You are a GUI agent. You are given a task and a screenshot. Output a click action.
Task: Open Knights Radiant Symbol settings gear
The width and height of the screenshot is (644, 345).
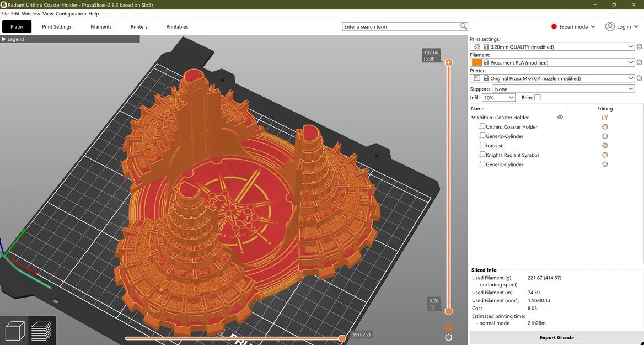[x=605, y=155]
